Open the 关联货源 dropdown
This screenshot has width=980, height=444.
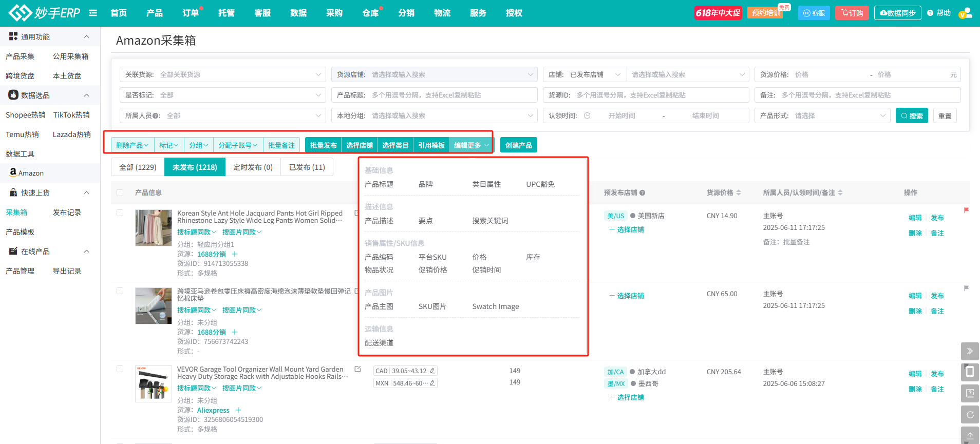[x=223, y=74]
